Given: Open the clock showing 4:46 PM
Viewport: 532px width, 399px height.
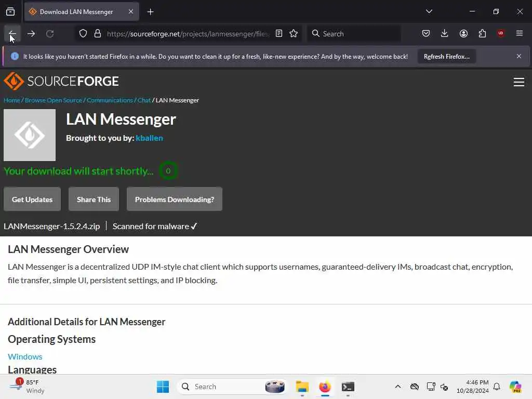Looking at the screenshot, I should 473,387.
